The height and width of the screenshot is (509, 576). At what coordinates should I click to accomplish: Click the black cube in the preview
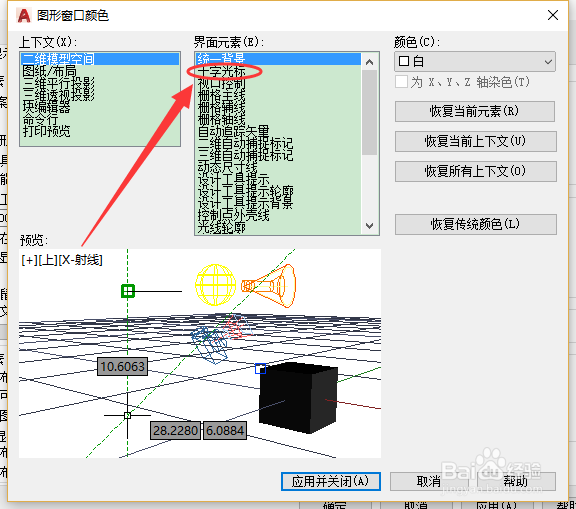(x=298, y=398)
